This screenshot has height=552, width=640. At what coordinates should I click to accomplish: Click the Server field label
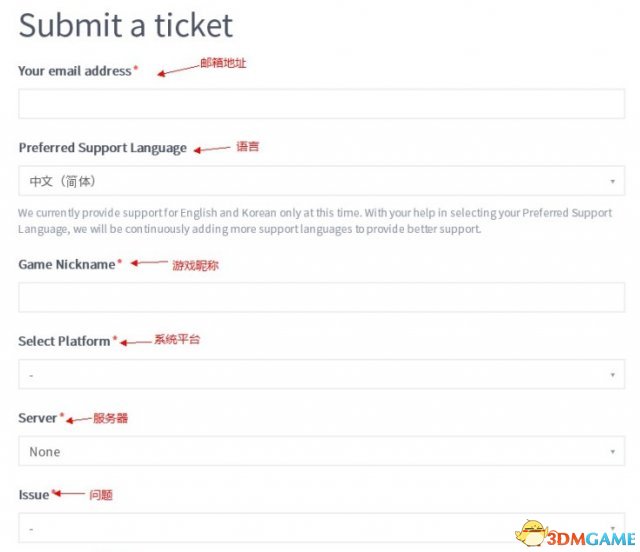point(38,418)
